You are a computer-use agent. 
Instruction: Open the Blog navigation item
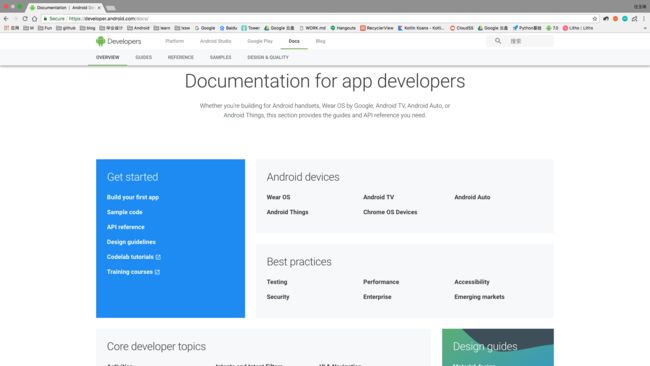click(x=320, y=41)
